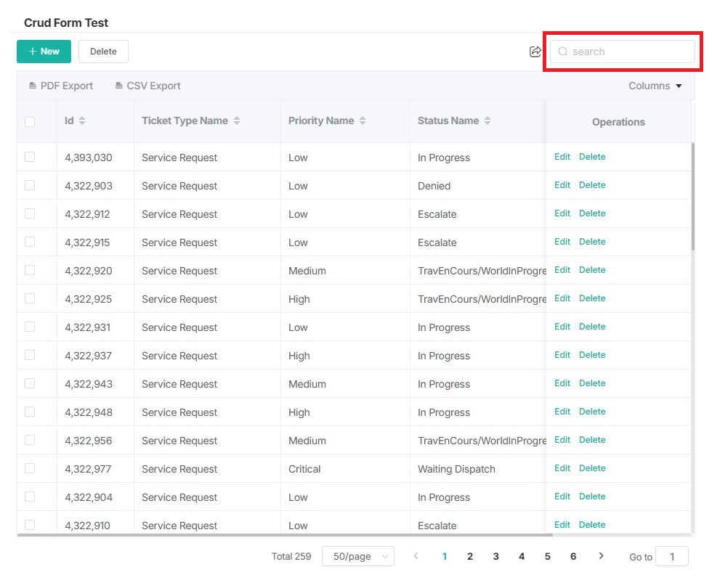Sort by Status Name column arrows
The width and height of the screenshot is (712, 588).
click(488, 121)
